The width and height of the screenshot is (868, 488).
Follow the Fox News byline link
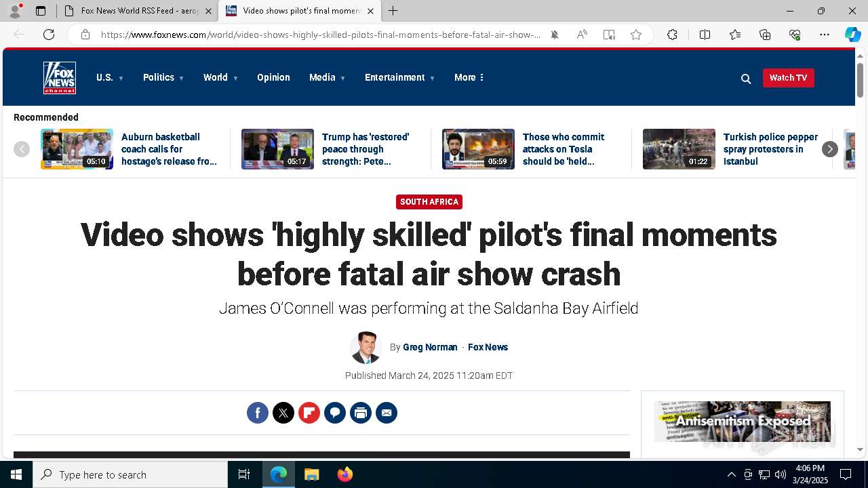(488, 347)
